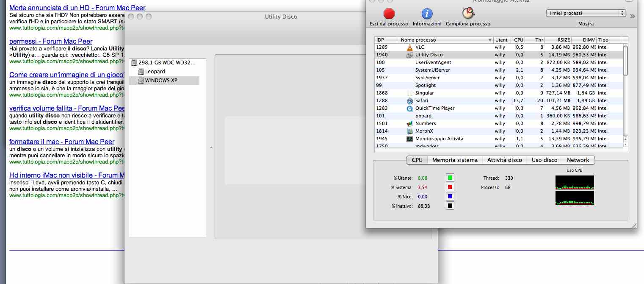Click Safari RSIZE value 101,21 MB
The height and width of the screenshot is (284, 644).
click(x=558, y=100)
